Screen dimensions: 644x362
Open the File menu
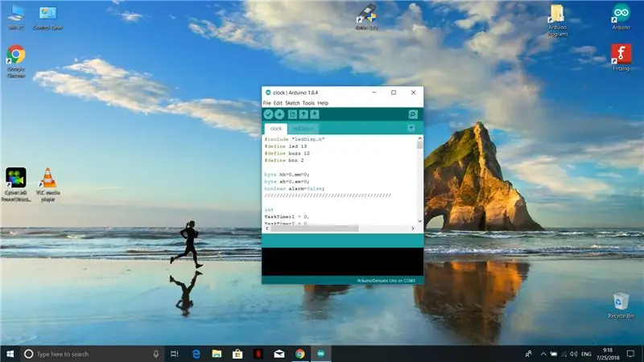[267, 103]
